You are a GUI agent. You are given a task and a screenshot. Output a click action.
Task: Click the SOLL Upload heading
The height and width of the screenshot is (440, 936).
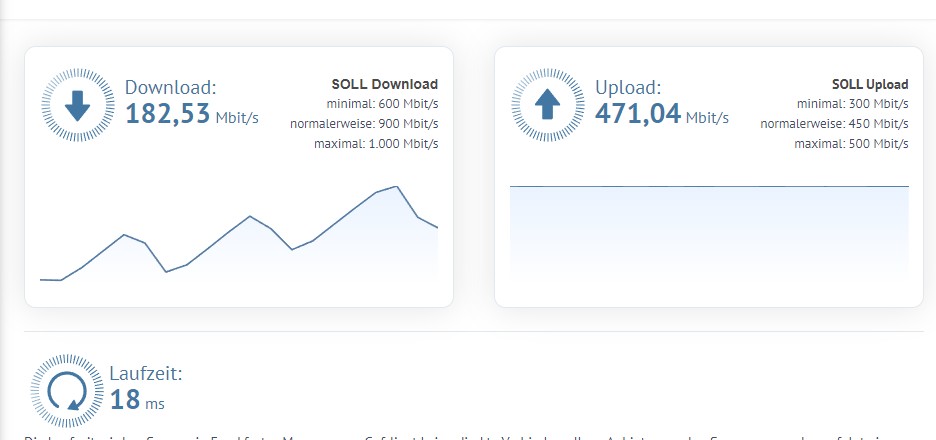coord(870,84)
